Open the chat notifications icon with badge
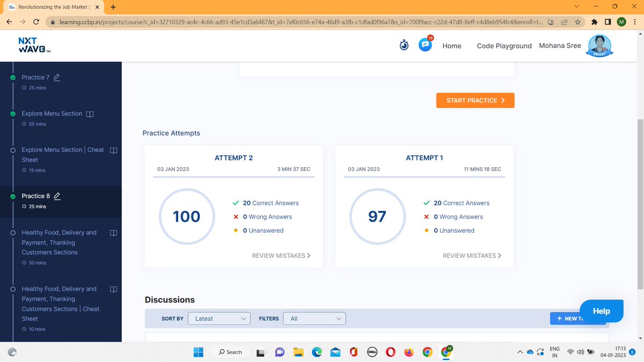This screenshot has height=362, width=644. tap(426, 45)
